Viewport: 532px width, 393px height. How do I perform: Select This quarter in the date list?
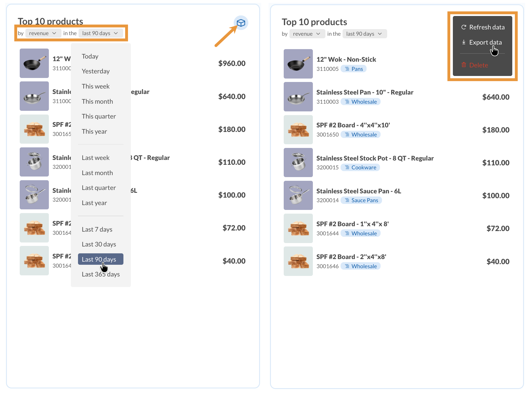(x=99, y=116)
